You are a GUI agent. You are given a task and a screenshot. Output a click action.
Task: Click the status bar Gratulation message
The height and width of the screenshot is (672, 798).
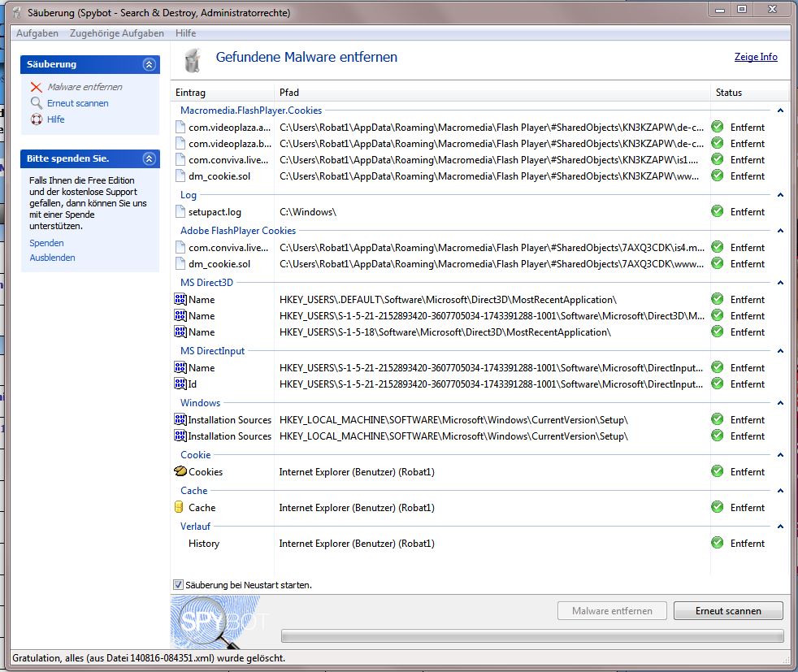(149, 657)
